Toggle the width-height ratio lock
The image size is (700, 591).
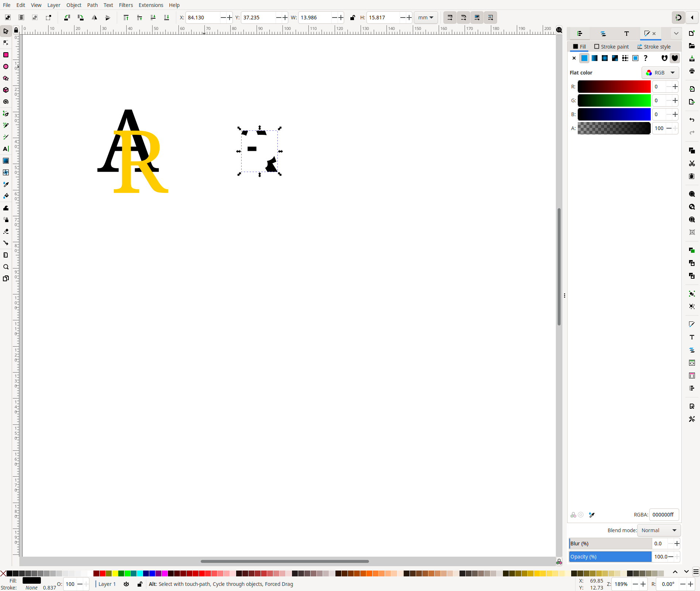(353, 18)
